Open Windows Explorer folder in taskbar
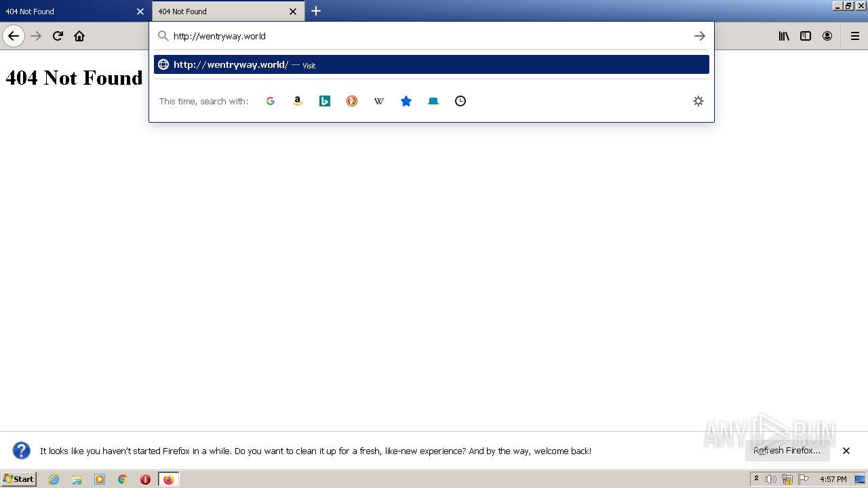 [77, 479]
